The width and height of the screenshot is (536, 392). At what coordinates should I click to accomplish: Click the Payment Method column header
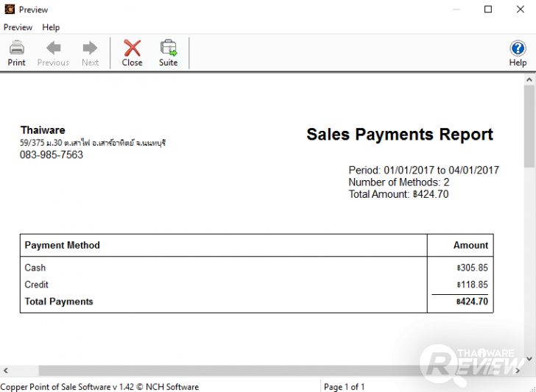pos(62,245)
